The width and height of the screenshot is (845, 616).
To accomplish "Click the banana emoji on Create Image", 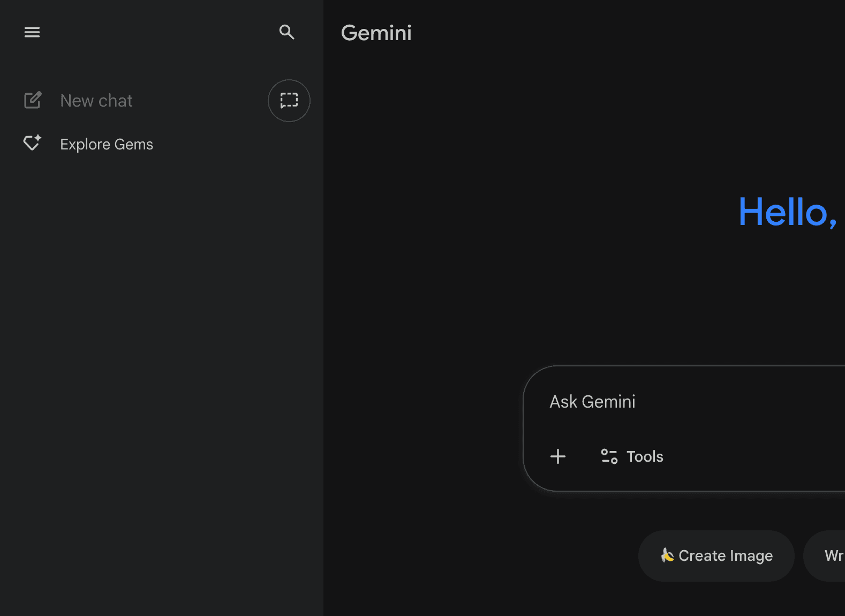I will click(x=667, y=555).
